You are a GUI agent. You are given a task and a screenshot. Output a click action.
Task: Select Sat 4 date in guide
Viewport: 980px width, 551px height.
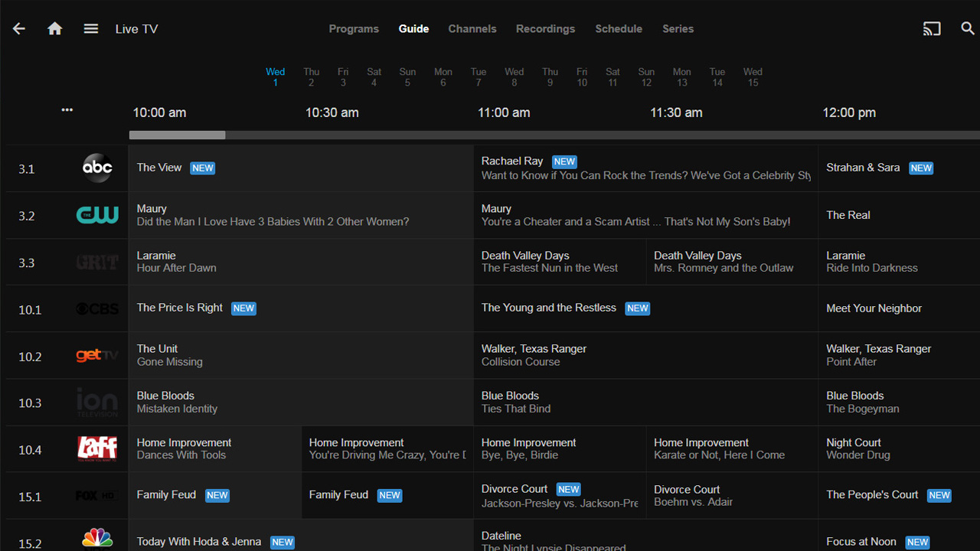point(374,77)
